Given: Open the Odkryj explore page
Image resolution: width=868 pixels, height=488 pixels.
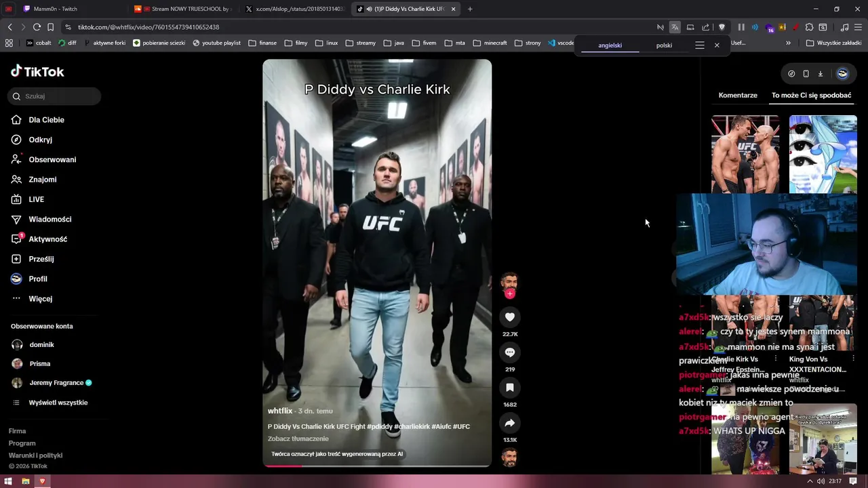Looking at the screenshot, I should tap(32, 140).
